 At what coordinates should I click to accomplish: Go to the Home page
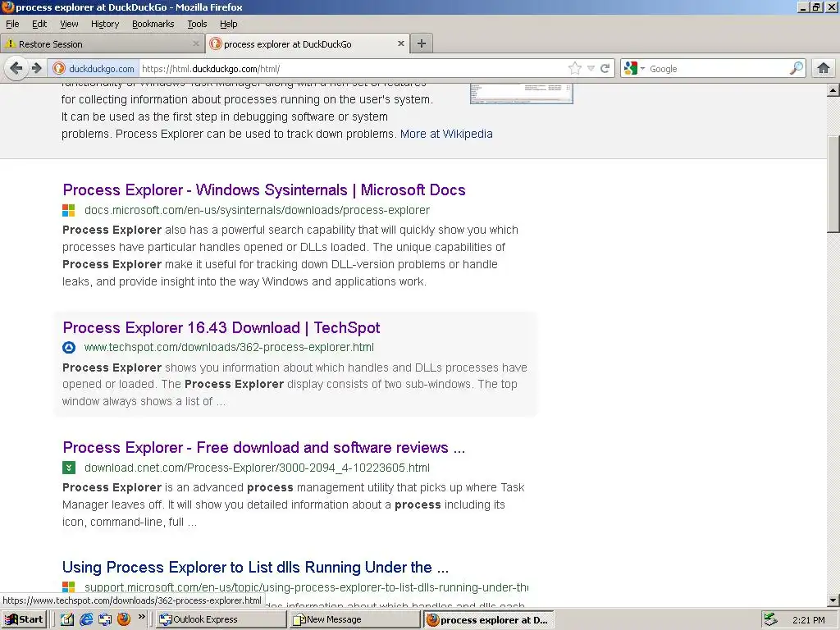coord(824,68)
